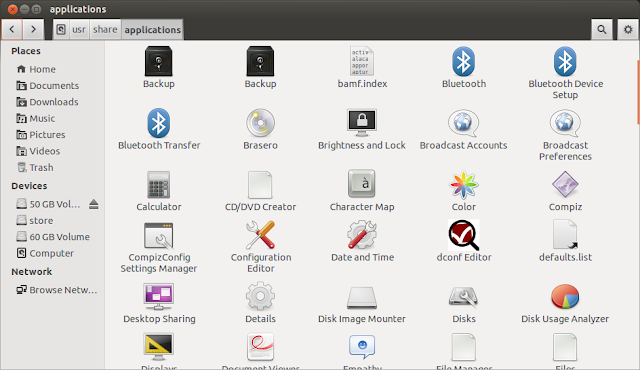Eject the 50 GB Volume

tap(93, 204)
